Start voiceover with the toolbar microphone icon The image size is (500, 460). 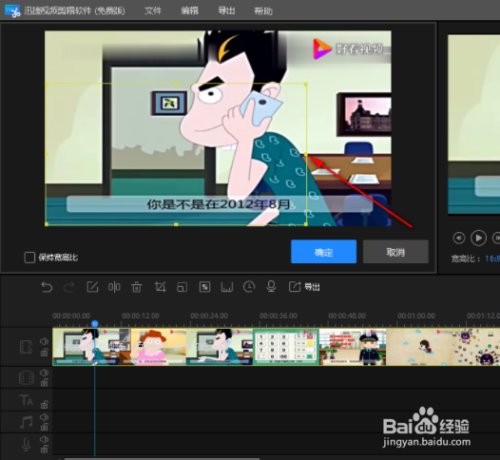(271, 287)
